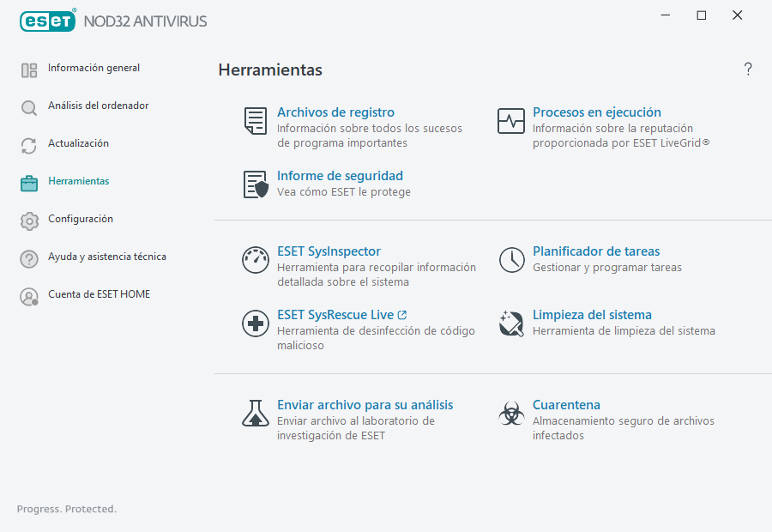The height and width of the screenshot is (532, 772).
Task: Open Cuenta de ESET HOME
Action: (x=29, y=294)
